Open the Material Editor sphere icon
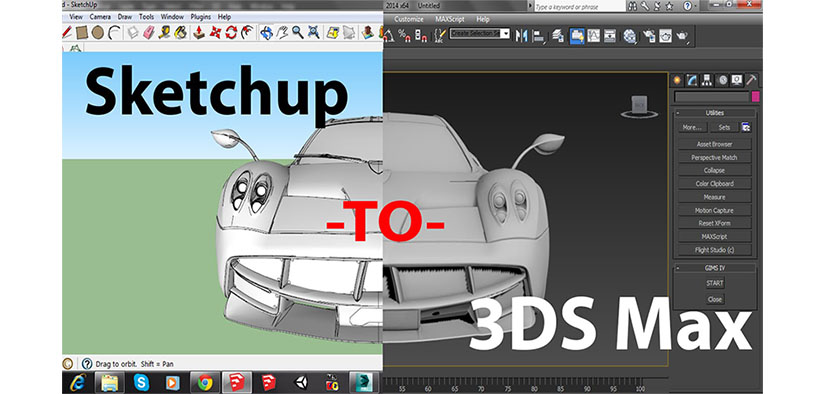825x394 pixels. pos(630,36)
